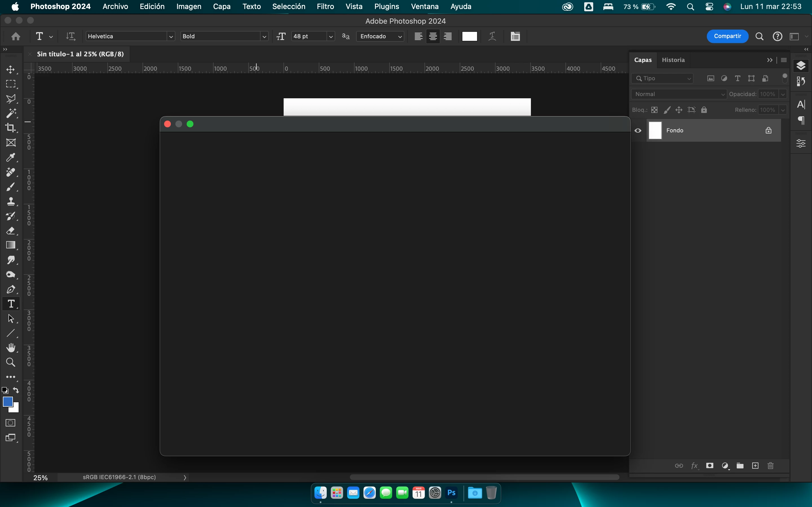This screenshot has height=507, width=812.
Task: Click the blue foreground color swatch
Action: pyautogui.click(x=7, y=401)
